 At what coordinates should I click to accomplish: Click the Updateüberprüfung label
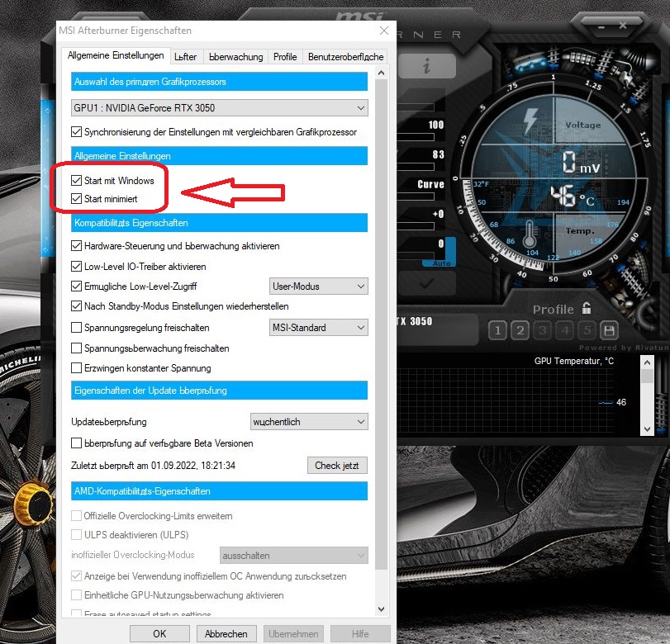pyautogui.click(x=109, y=422)
